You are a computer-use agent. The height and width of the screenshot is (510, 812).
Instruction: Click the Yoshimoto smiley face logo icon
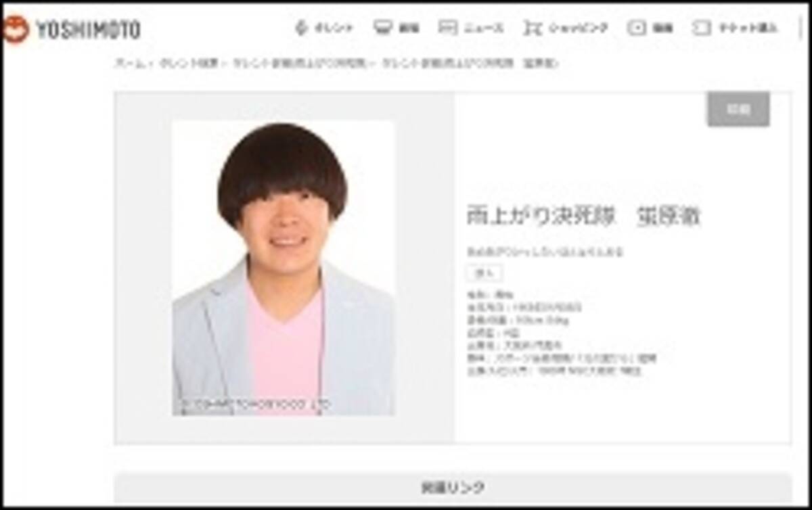(16, 29)
